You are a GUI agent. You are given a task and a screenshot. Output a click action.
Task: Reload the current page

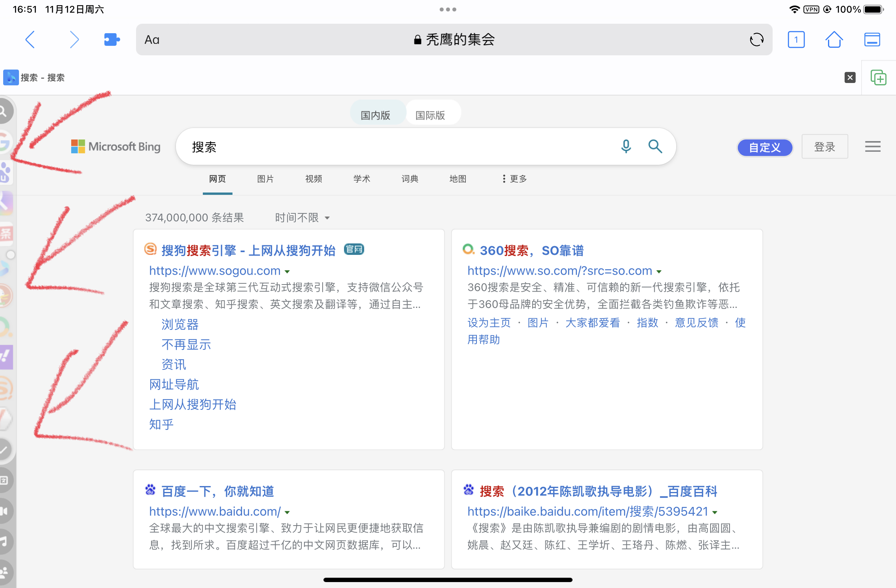tap(756, 40)
